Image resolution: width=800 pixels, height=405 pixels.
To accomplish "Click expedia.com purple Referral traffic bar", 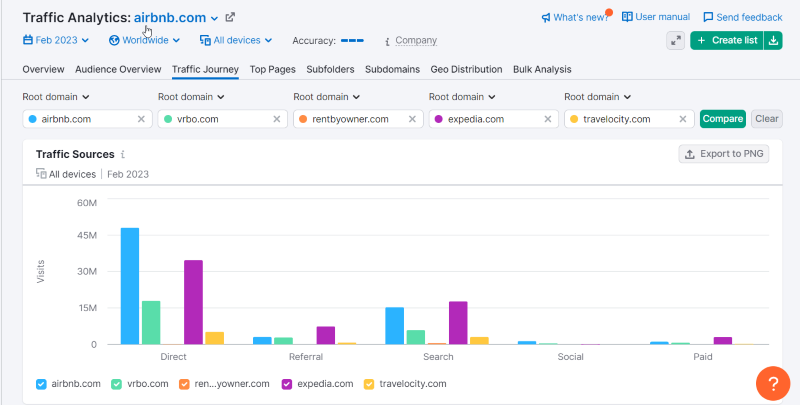I will point(326,336).
